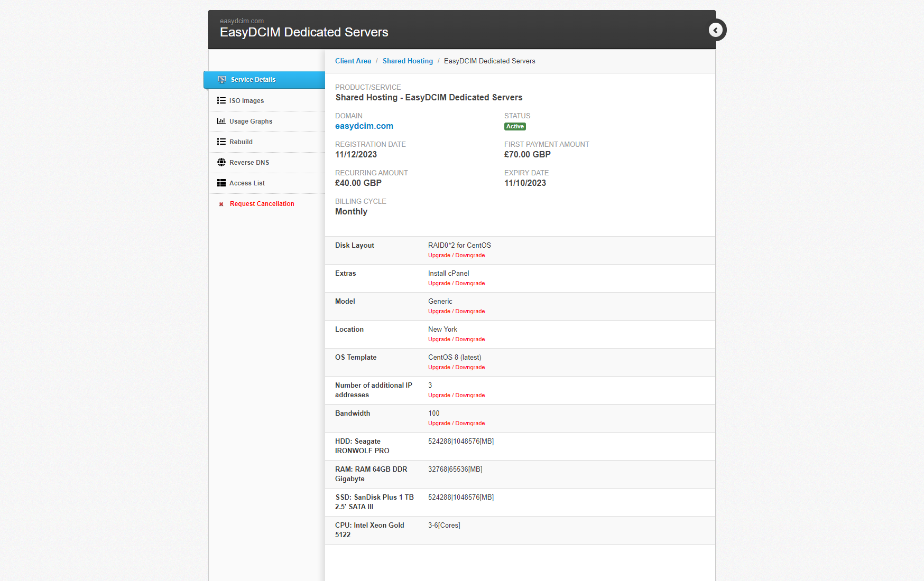
Task: Open the easydcim.com domain link
Action: pyautogui.click(x=364, y=126)
